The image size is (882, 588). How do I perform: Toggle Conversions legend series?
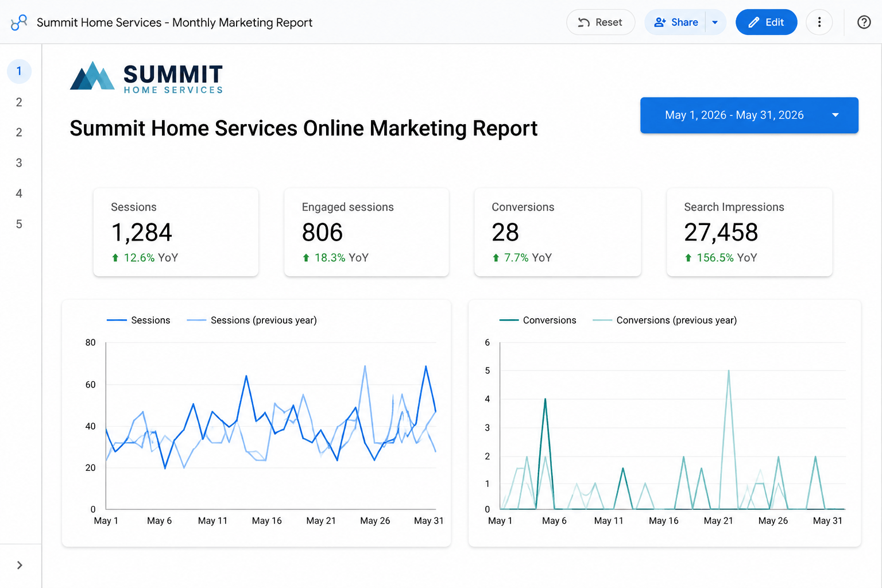(x=537, y=320)
